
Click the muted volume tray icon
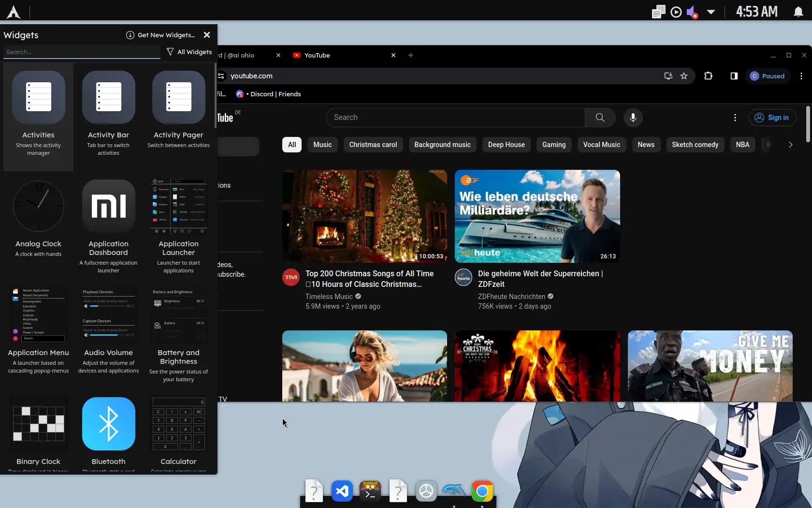693,12
